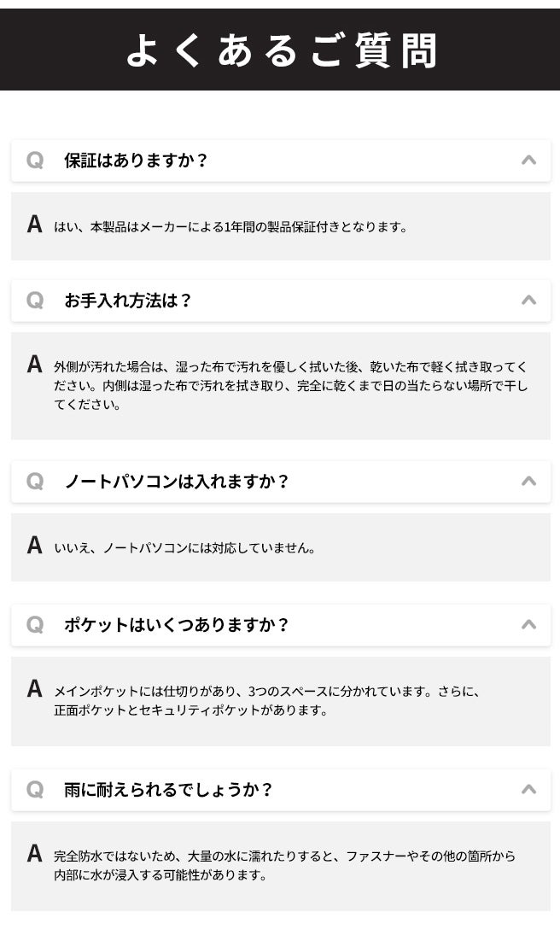
Task: Click the question text 保証はありますか？
Action: (x=137, y=161)
